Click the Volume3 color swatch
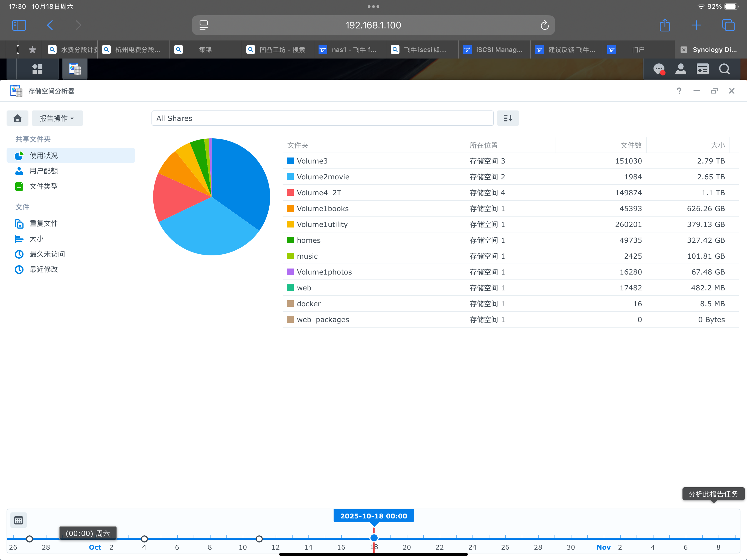This screenshot has height=560, width=747. [290, 161]
